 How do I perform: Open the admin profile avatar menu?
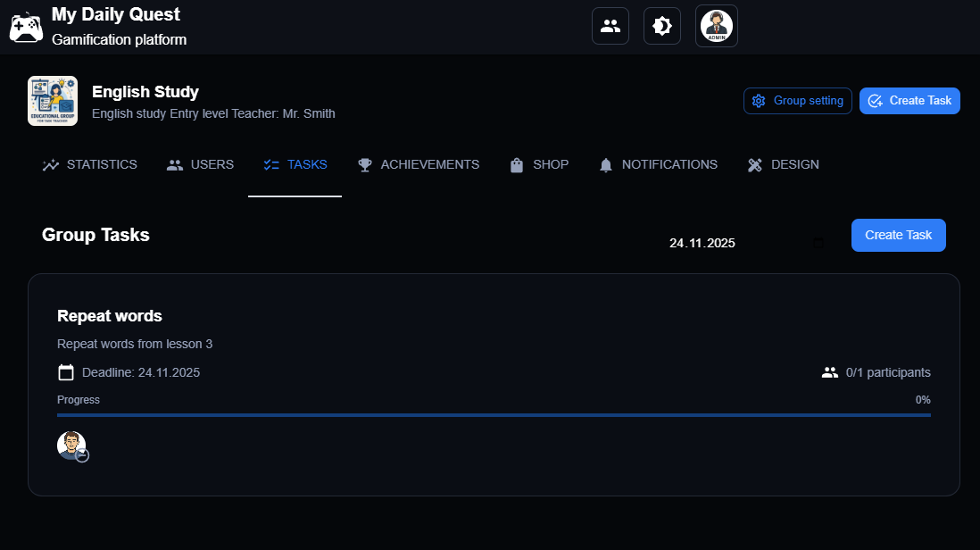click(x=717, y=26)
